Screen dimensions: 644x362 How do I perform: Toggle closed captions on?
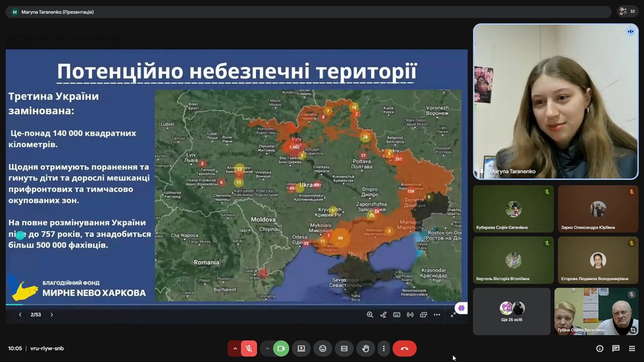[x=344, y=349]
